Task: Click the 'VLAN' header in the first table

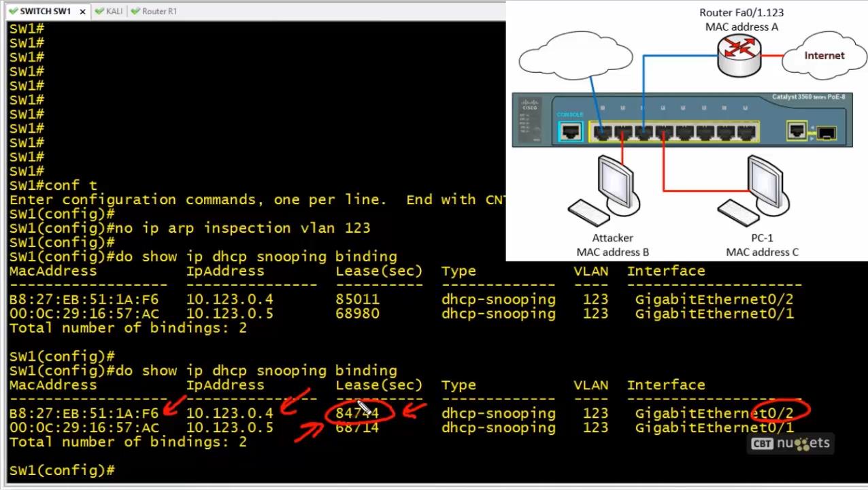Action: pyautogui.click(x=591, y=271)
